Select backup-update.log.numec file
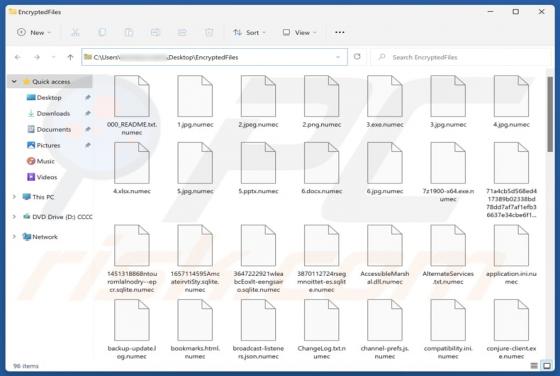Image resolution: width=560 pixels, height=376 pixels. [x=132, y=329]
